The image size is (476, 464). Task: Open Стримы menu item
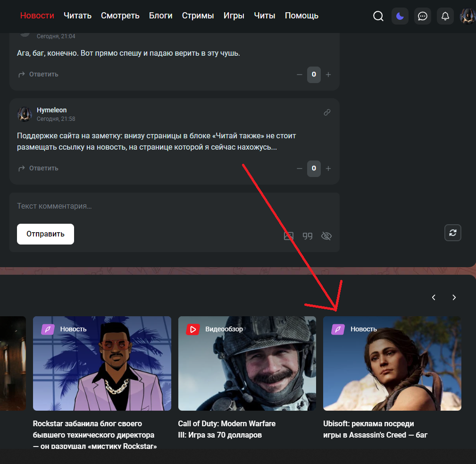pyautogui.click(x=198, y=16)
